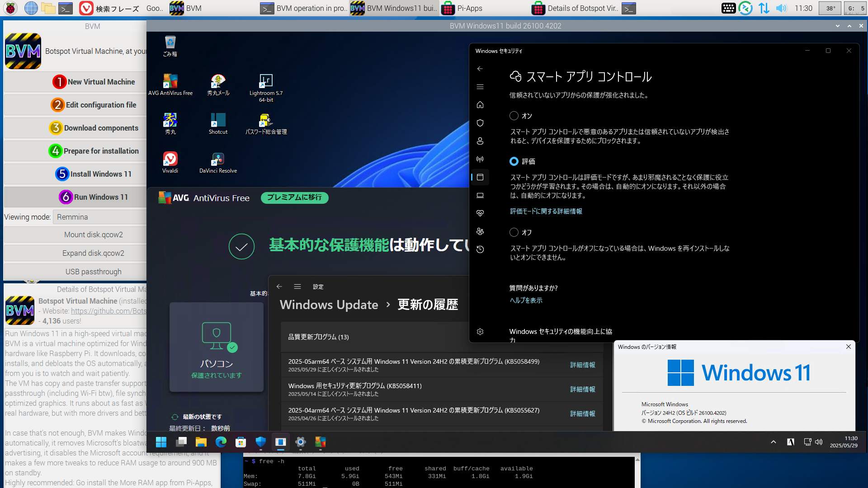Open DaVinci Resolve desktop shortcut
Image resolution: width=868 pixels, height=488 pixels.
218,162
